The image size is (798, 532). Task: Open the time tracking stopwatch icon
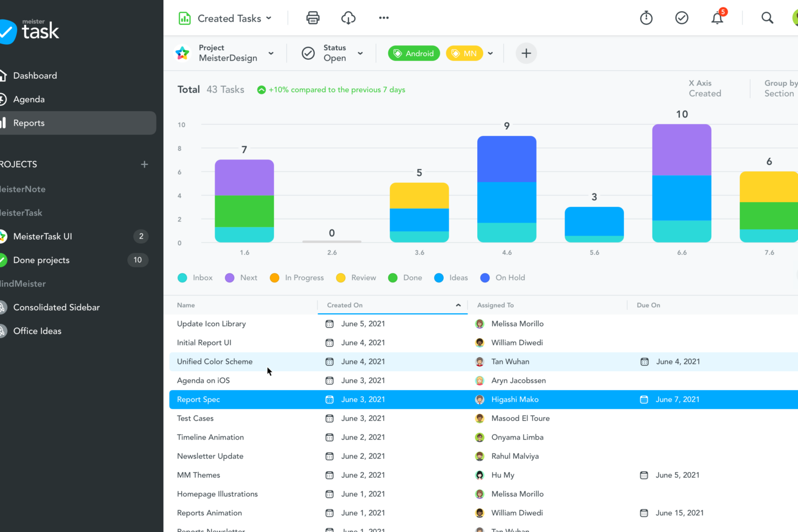pos(646,18)
